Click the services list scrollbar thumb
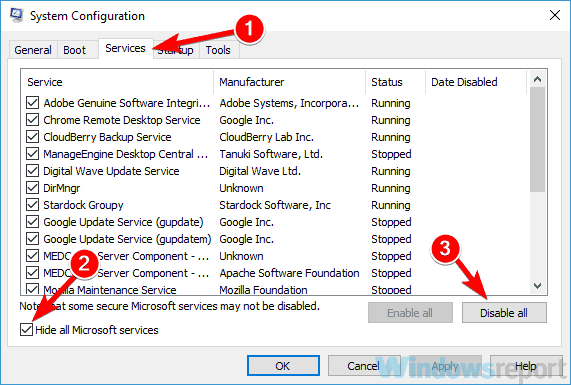This screenshot has height=385, width=571. [537, 139]
